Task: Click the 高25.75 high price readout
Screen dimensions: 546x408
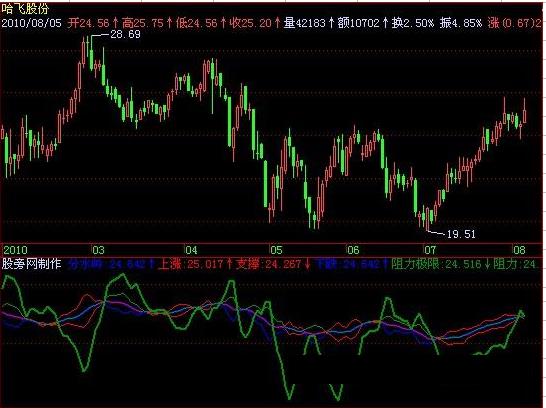Action: tap(143, 23)
